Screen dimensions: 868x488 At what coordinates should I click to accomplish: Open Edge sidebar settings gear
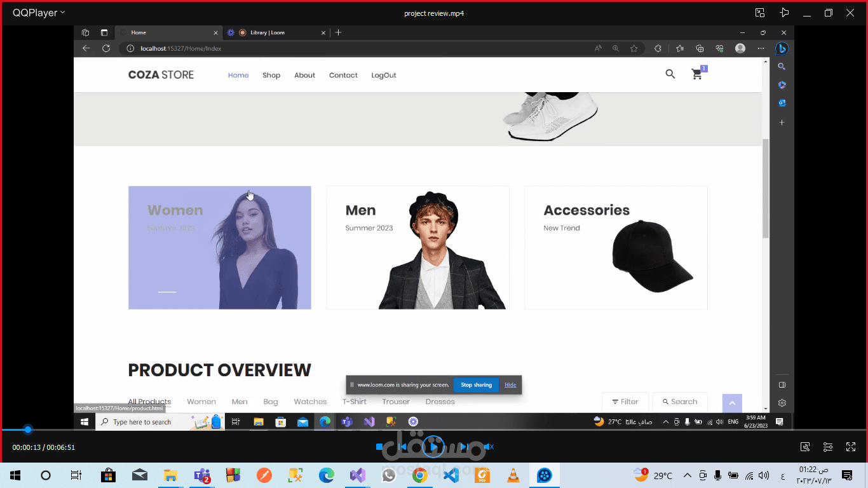(x=782, y=403)
